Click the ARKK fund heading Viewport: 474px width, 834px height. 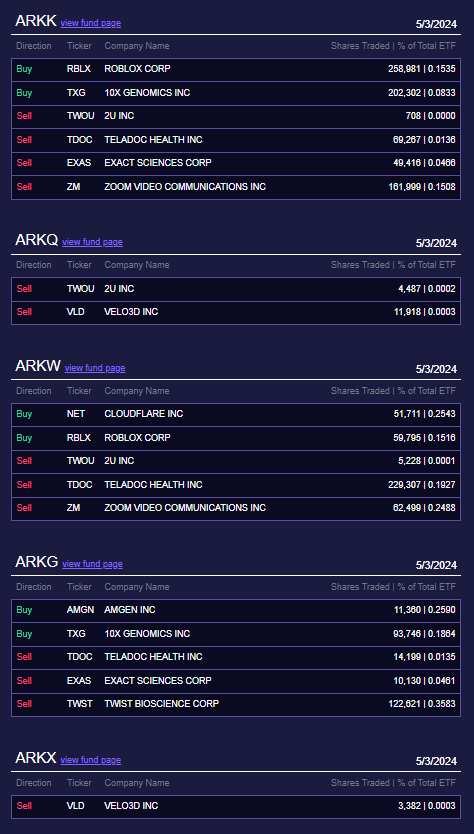point(36,21)
